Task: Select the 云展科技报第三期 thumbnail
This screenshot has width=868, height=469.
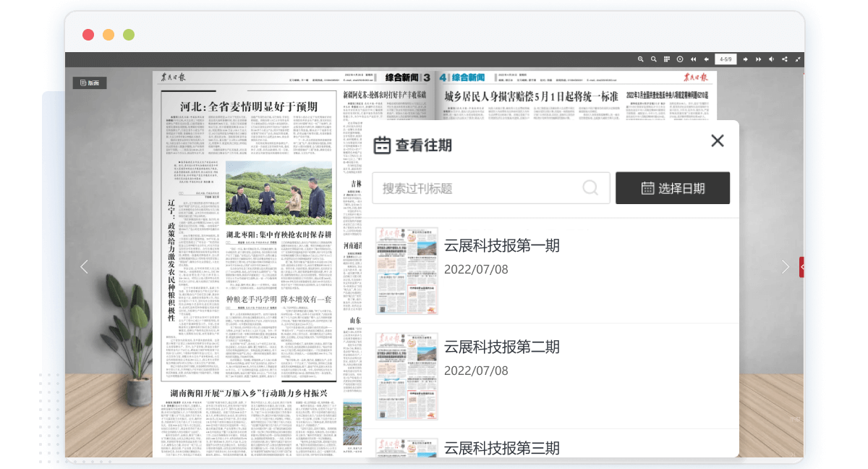Action: [407, 449]
